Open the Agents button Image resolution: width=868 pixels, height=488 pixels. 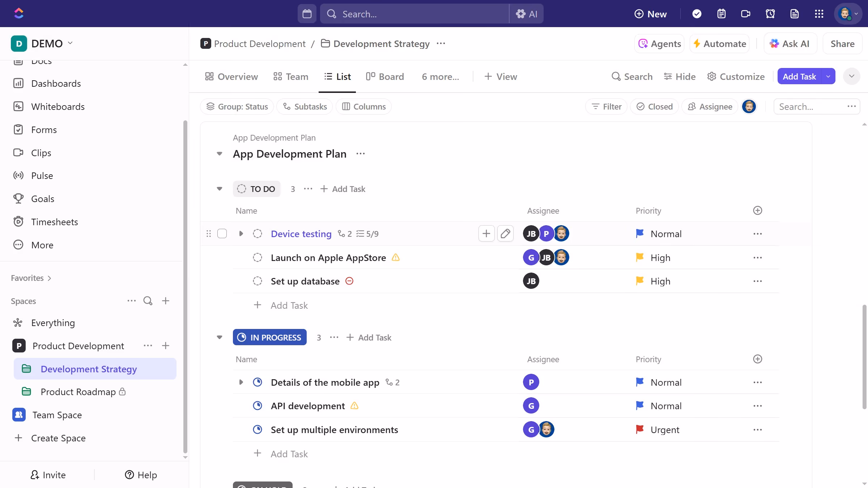[659, 44]
